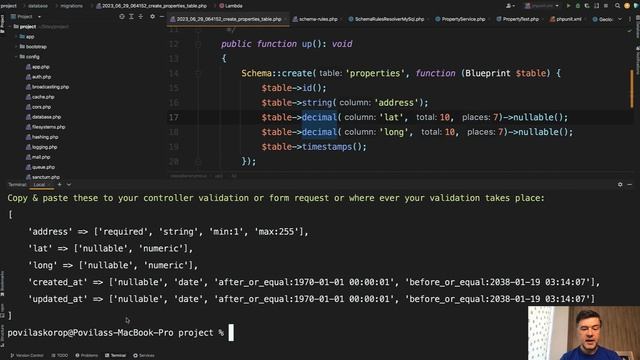The image size is (640, 360).
Task: Click the presenter webcam thumbnail
Action: [x=584, y=333]
